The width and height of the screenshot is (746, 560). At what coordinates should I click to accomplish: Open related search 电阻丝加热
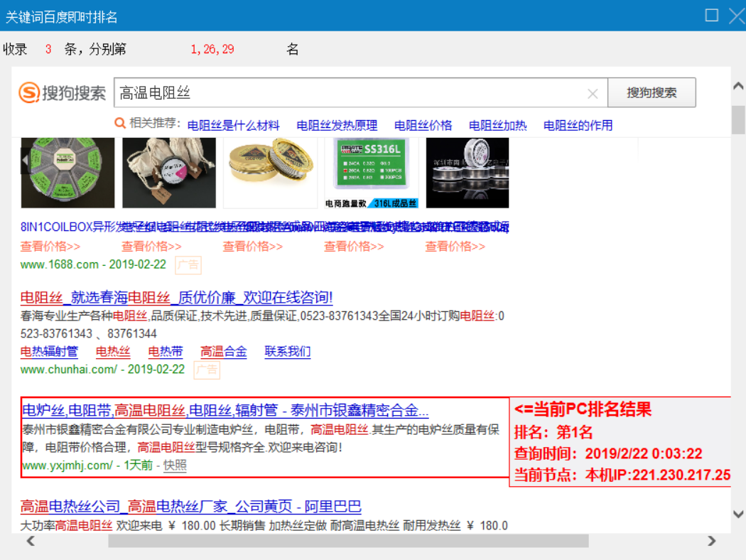pos(497,126)
